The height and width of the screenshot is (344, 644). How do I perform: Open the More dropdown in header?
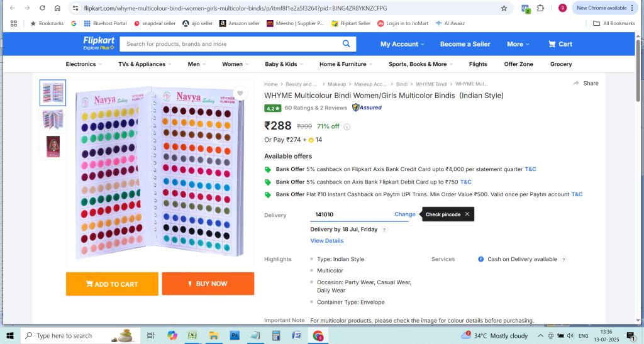(x=518, y=44)
